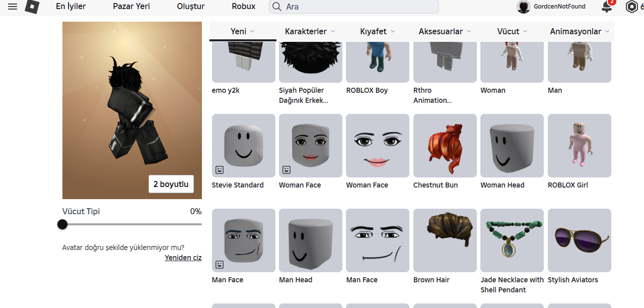Screen dimensions: 644x308
Task: Click the Woman Head label
Action: 503,185
